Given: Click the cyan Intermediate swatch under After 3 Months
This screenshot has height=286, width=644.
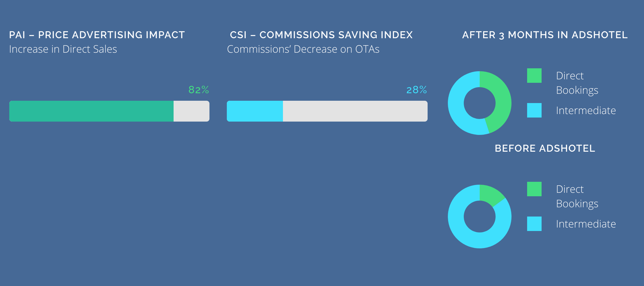Looking at the screenshot, I should (x=534, y=110).
